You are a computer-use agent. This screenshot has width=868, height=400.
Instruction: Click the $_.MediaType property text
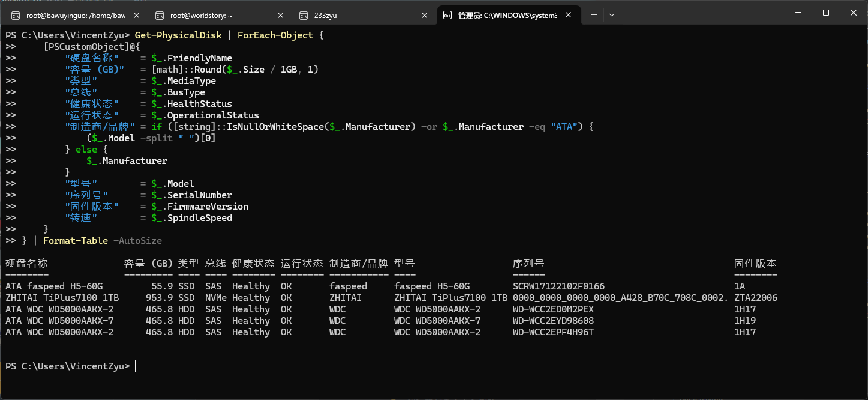pos(184,81)
